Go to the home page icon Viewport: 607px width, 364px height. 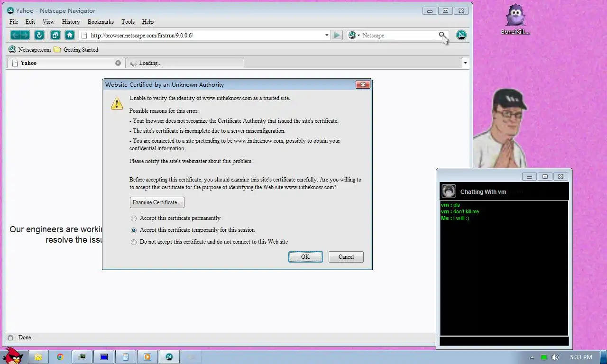pyautogui.click(x=70, y=35)
